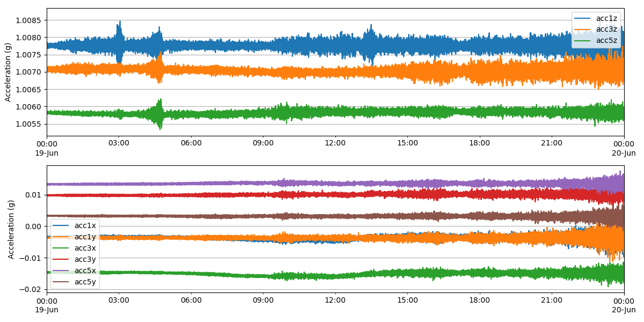
Task: Select the acc1y label in the bottom legend
Action: (85, 237)
